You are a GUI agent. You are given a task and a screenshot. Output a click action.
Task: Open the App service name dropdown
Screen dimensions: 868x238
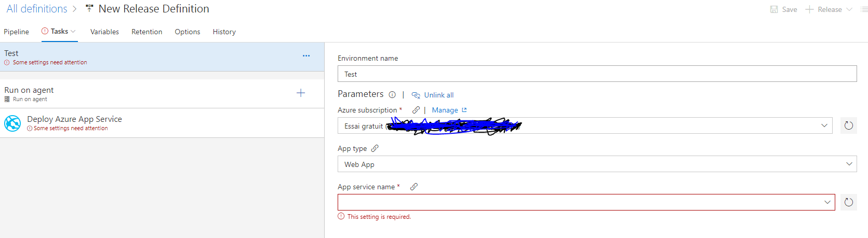pyautogui.click(x=827, y=202)
